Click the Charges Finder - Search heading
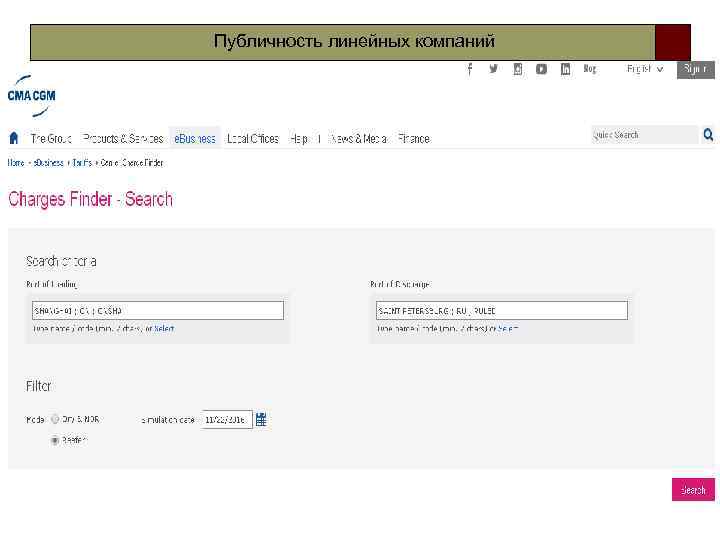 pos(90,199)
